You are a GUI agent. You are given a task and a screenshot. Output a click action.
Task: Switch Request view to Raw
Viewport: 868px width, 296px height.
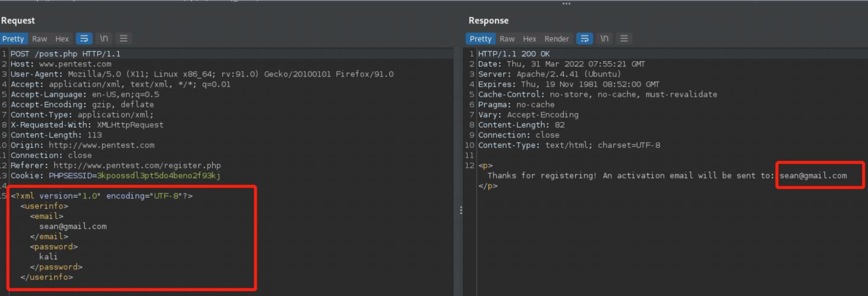click(x=40, y=39)
